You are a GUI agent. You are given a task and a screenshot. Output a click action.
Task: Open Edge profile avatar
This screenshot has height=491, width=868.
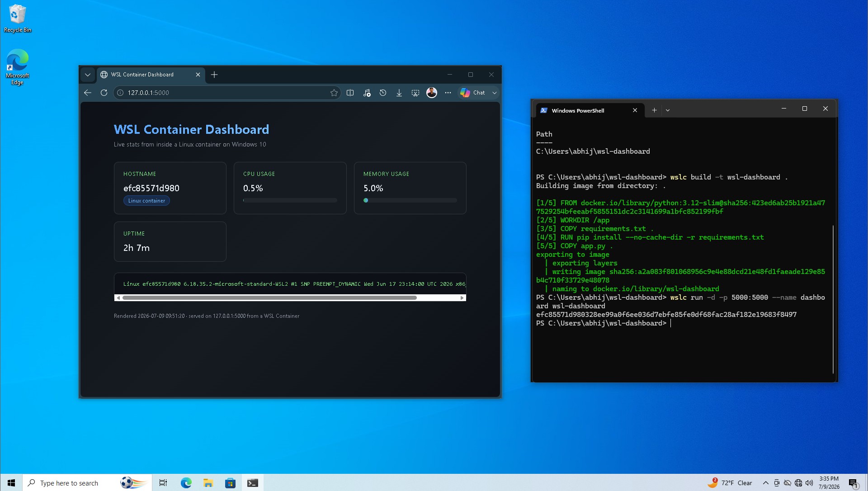pos(432,93)
